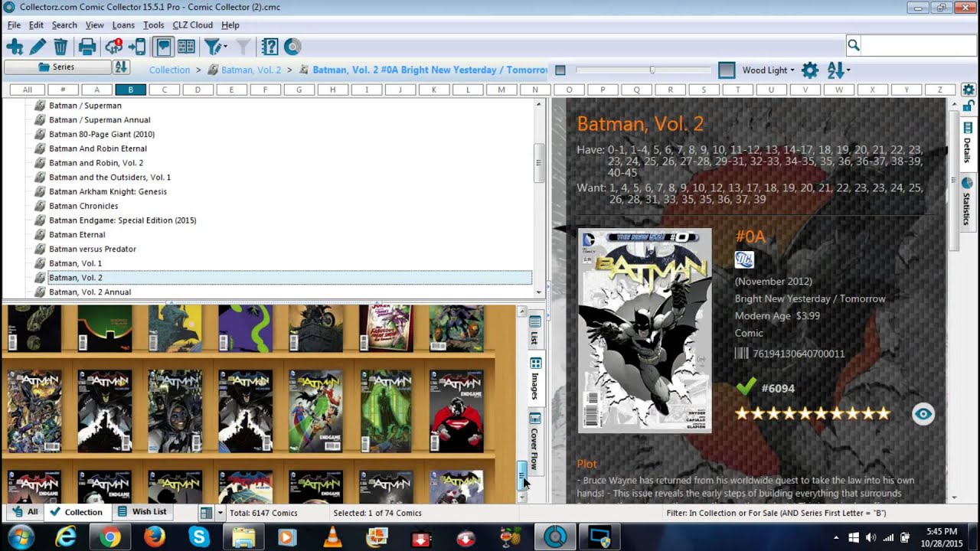Toggle the multi-panel layout button
This screenshot has width=980, height=551.
click(x=186, y=47)
